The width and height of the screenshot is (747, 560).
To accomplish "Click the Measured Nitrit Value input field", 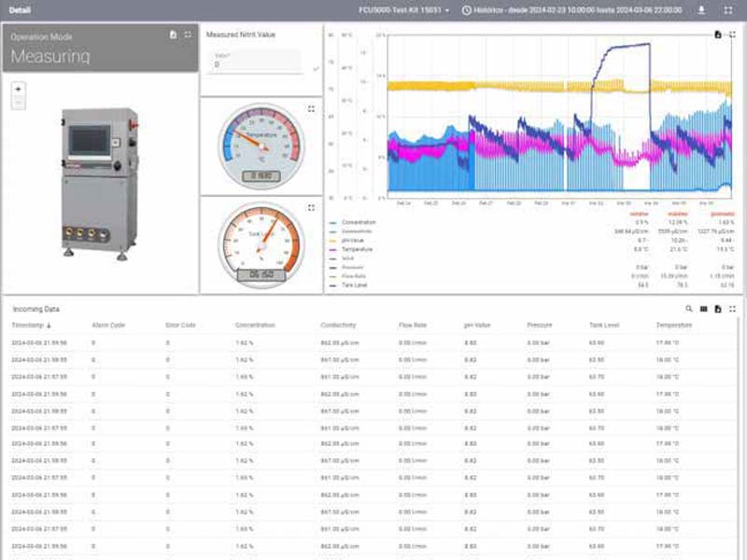I will click(x=255, y=63).
